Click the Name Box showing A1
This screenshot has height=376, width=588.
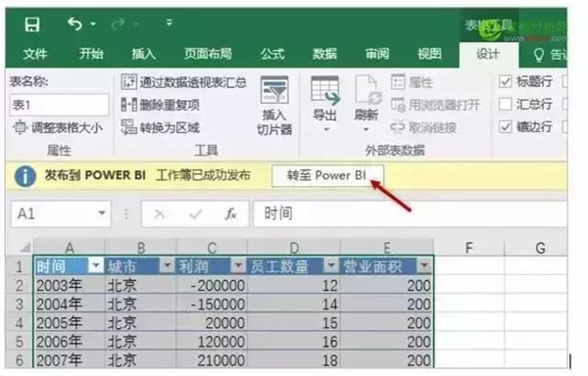[61, 213]
